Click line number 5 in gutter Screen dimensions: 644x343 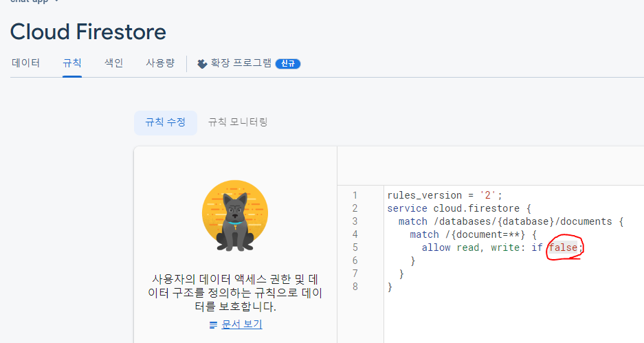(355, 247)
